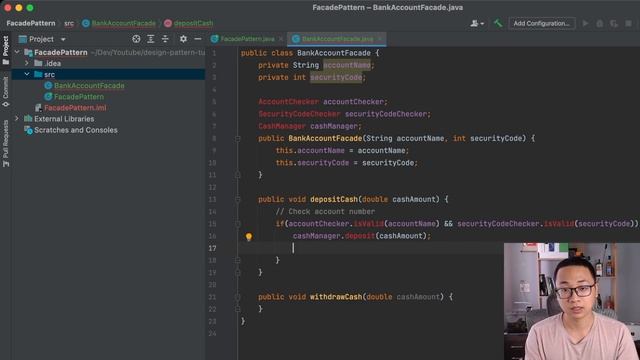Click the Build project hammer icon
Screen dimensions: 640x360
tap(498, 23)
